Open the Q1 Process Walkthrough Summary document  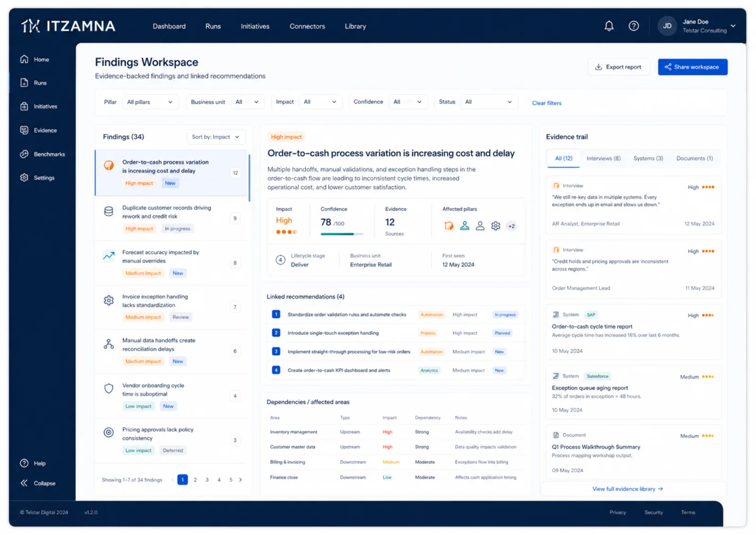coord(634,452)
